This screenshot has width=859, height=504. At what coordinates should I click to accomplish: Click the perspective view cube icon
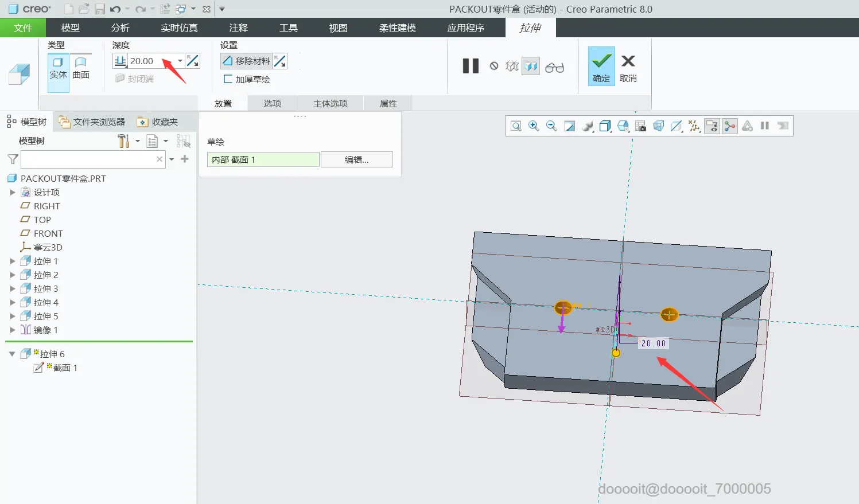659,126
